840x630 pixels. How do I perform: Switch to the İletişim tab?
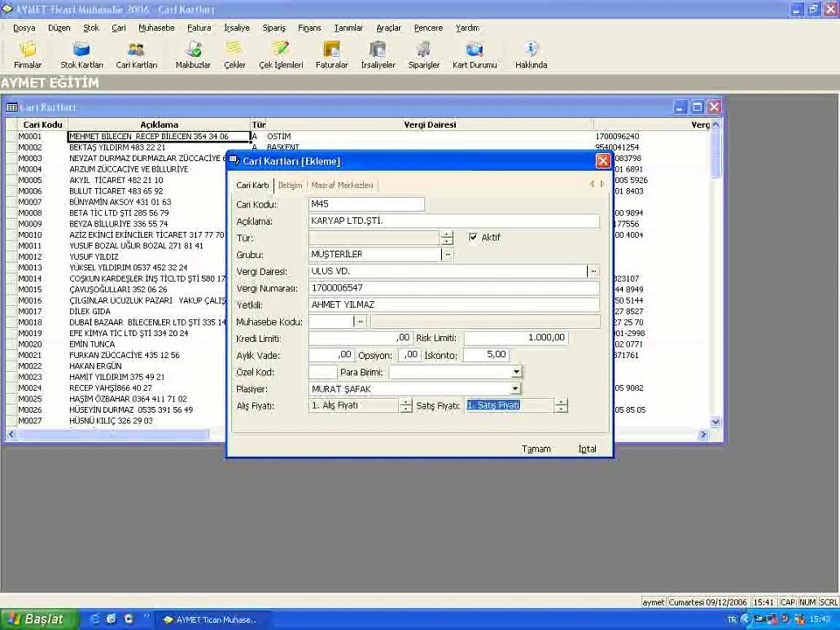(x=290, y=185)
